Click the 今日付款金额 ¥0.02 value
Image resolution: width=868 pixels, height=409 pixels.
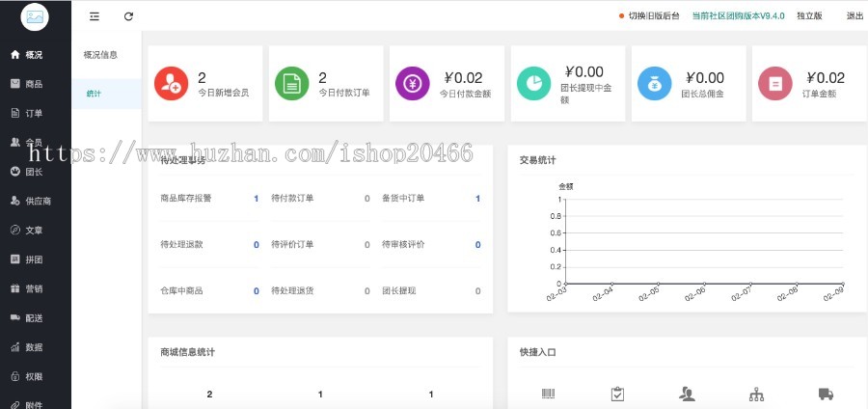(463, 78)
